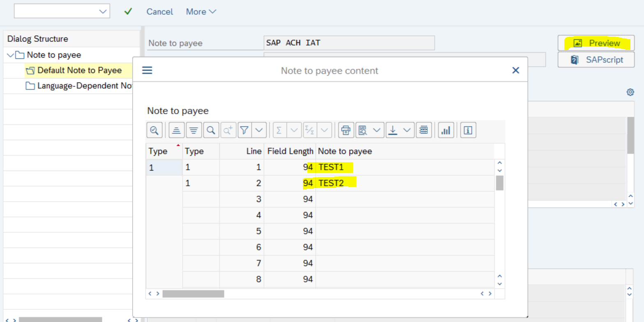The height and width of the screenshot is (322, 644).
Task: Open the hamburger menu in dialog header
Action: (147, 71)
